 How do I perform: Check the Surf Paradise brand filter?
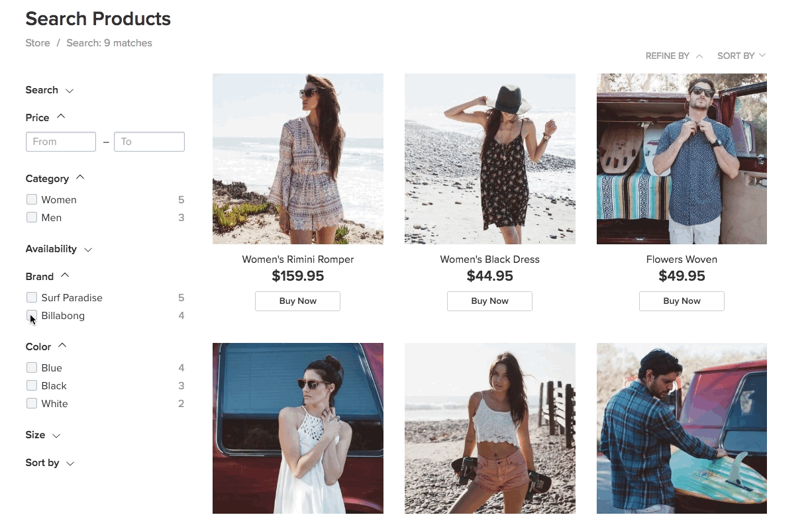click(31, 297)
